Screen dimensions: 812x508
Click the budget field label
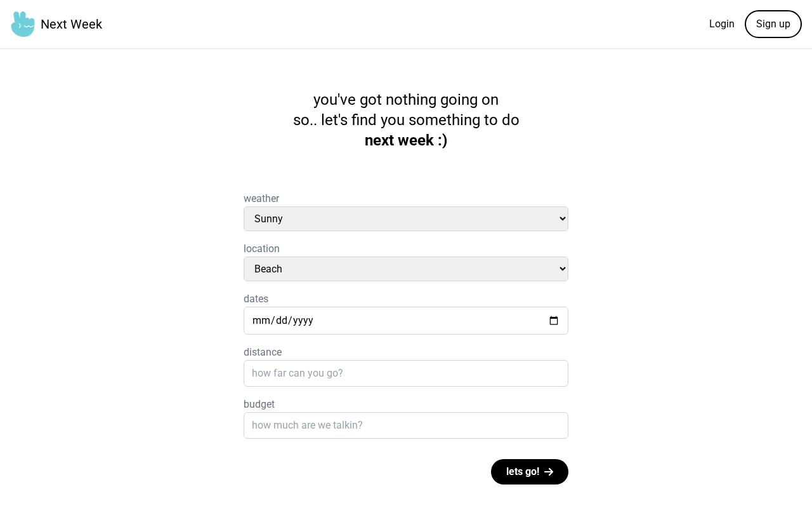coord(259,404)
